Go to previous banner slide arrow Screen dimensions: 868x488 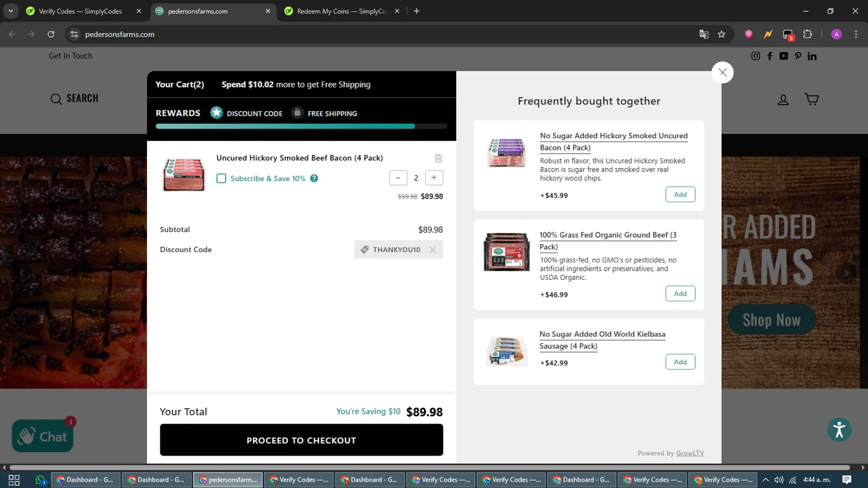(x=22, y=272)
